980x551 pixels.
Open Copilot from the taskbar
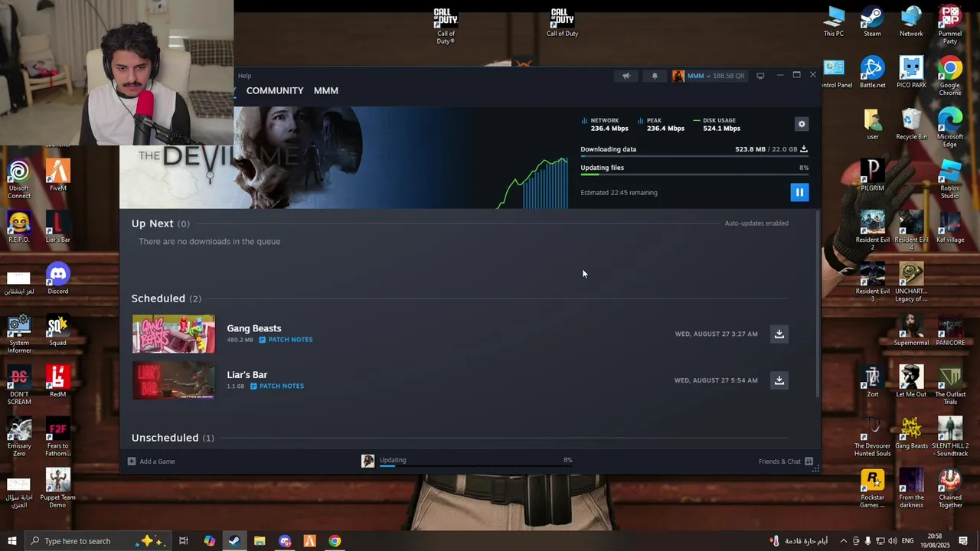tap(209, 541)
